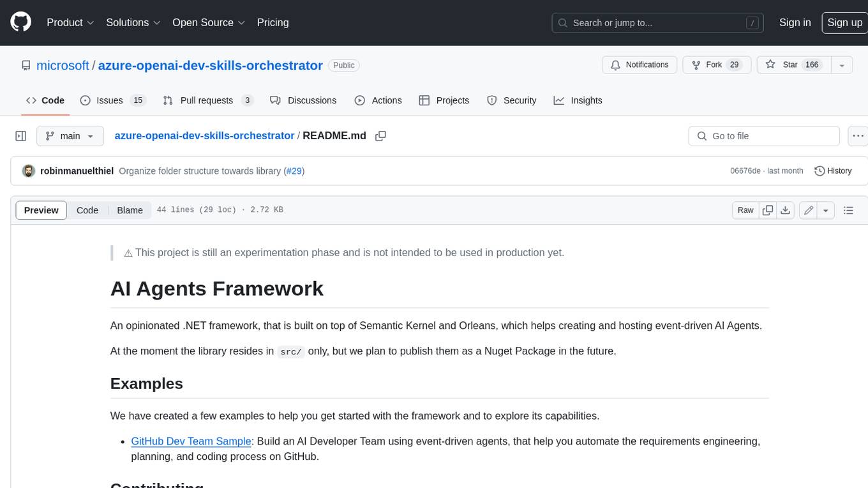
Task: Edit the file with pencil icon
Action: click(x=809, y=210)
